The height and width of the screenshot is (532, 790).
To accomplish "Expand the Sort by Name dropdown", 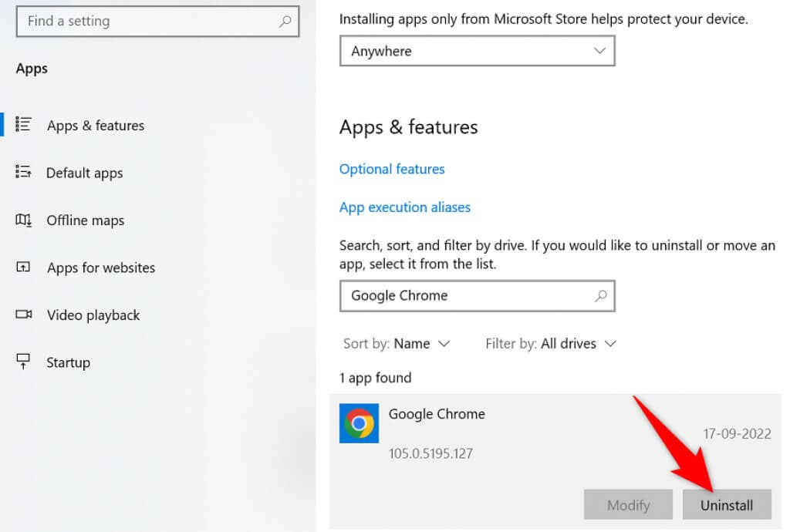I will 420,344.
